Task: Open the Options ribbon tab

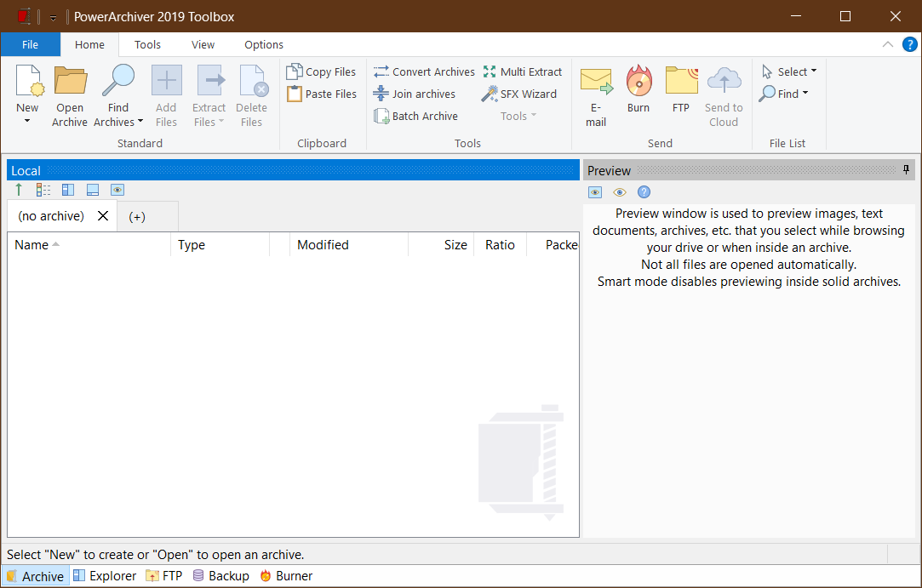Action: [x=264, y=45]
